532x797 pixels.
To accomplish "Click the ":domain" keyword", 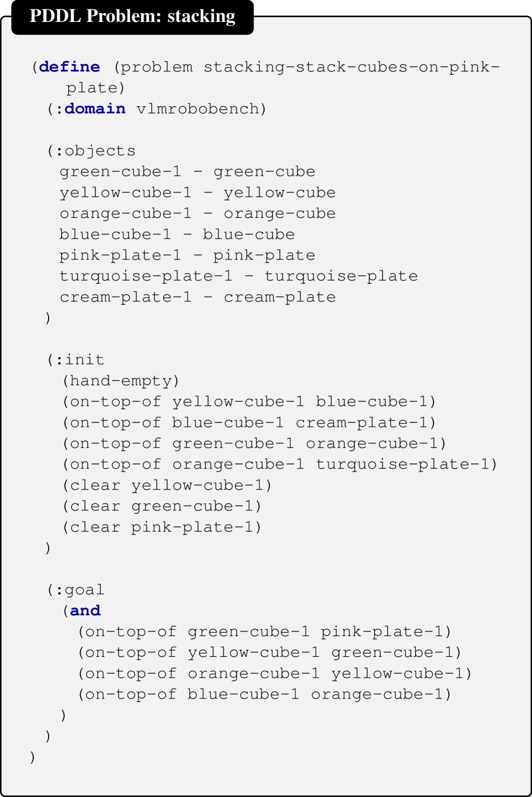I will pos(95,109).
